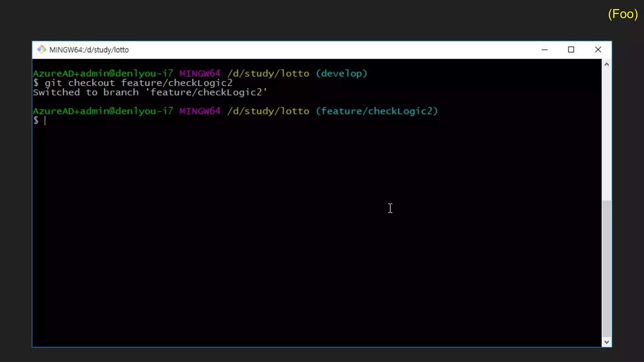The width and height of the screenshot is (644, 362).
Task: Maximize the MINGW64 terminal window
Action: (x=571, y=50)
